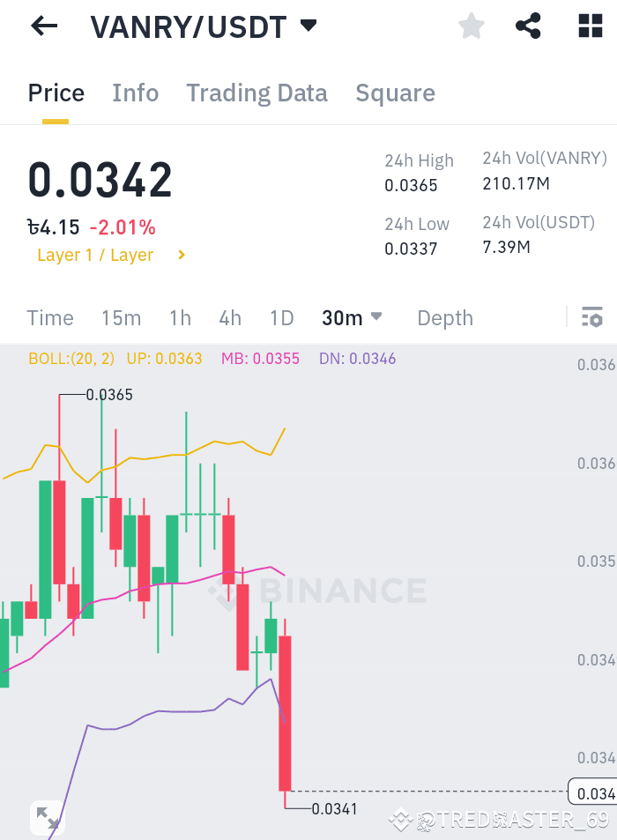
Task: Expand the chart to fullscreen with diagonal arrows
Action: [48, 818]
